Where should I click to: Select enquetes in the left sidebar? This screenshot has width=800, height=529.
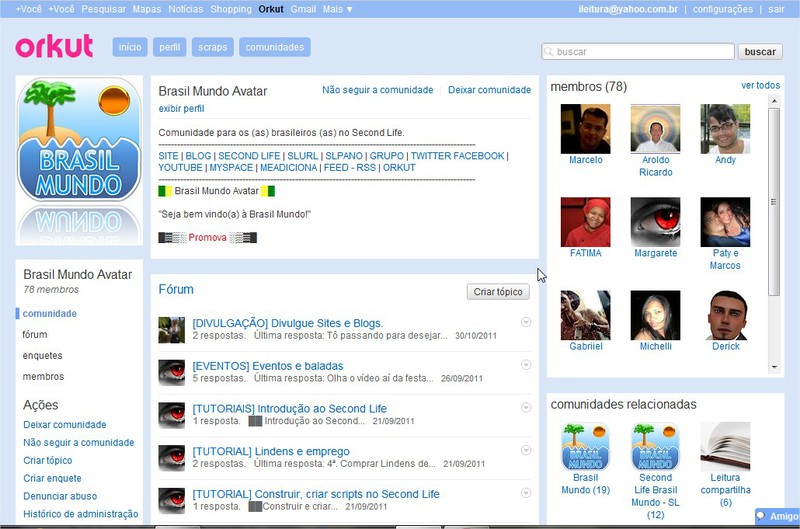click(42, 356)
